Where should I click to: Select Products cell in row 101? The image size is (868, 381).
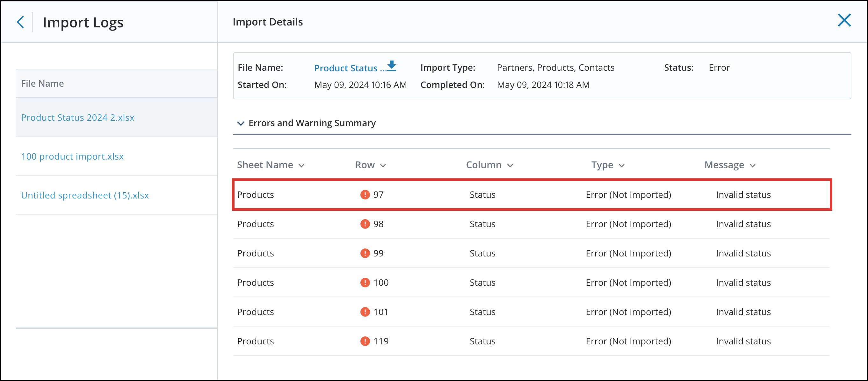tap(256, 312)
